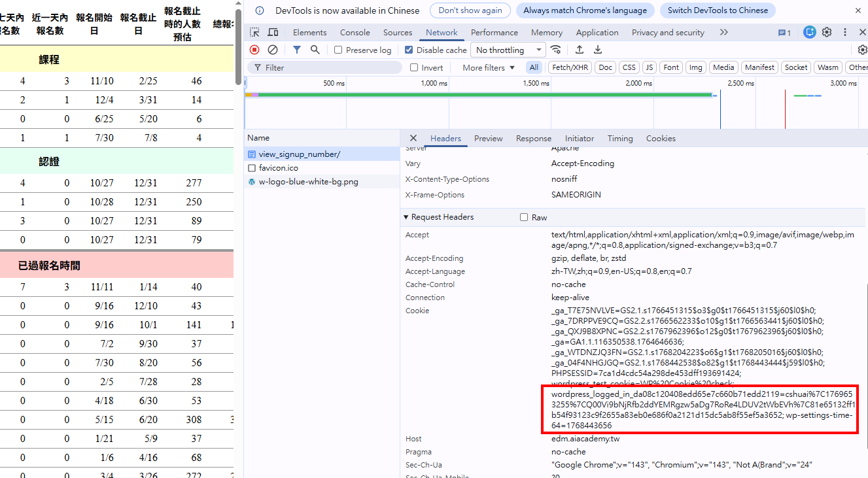Open network search with magnifier icon
The image size is (868, 478).
click(x=315, y=50)
